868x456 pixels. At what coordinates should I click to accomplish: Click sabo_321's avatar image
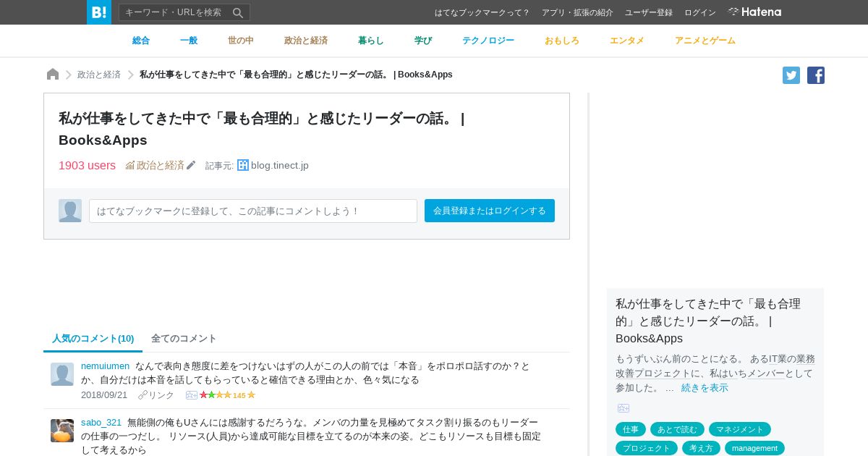[x=62, y=431]
